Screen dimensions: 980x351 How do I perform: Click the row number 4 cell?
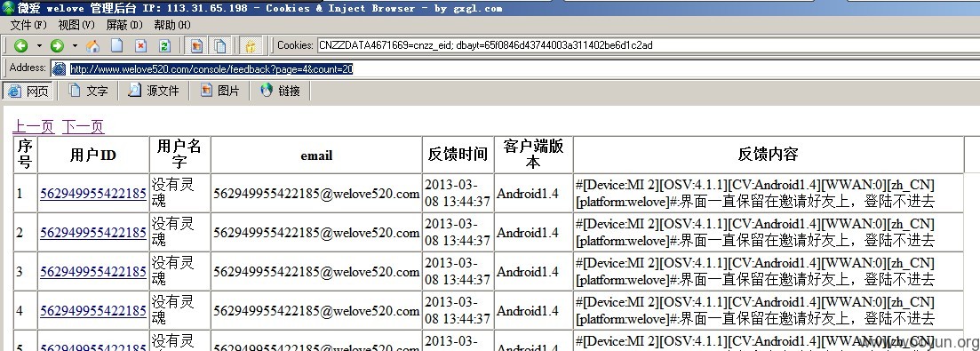pos(25,310)
